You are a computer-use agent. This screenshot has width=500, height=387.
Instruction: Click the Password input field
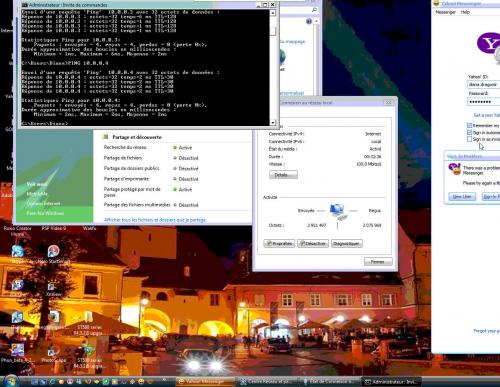click(483, 101)
